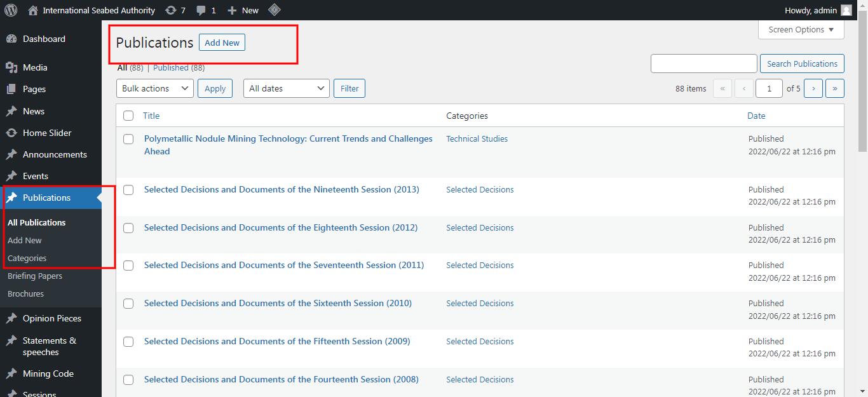This screenshot has height=397, width=868.
Task: Jump to the last page arrow button
Action: [x=835, y=88]
